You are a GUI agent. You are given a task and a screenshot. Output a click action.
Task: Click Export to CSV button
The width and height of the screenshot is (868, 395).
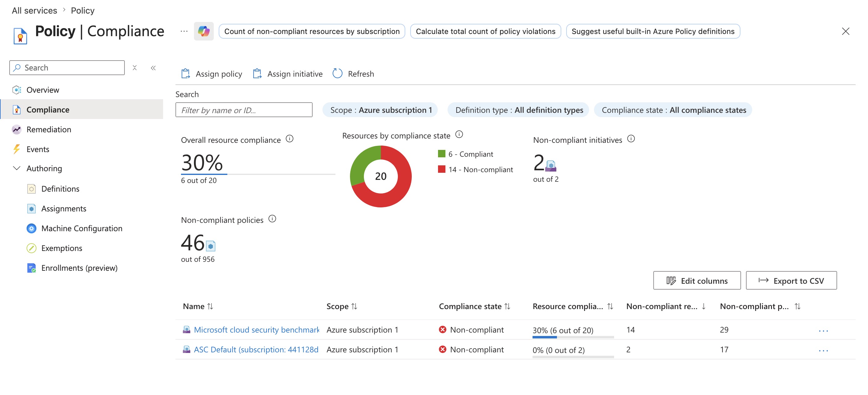791,281
